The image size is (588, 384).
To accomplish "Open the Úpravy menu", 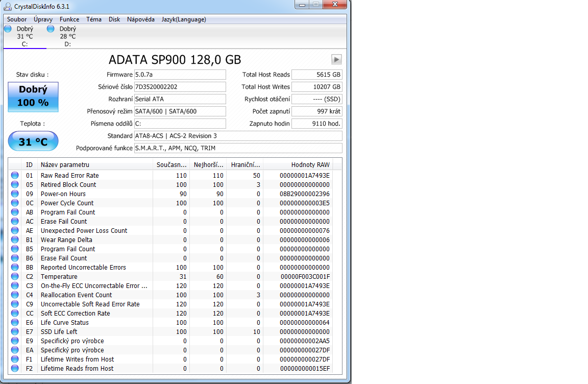I will [43, 19].
